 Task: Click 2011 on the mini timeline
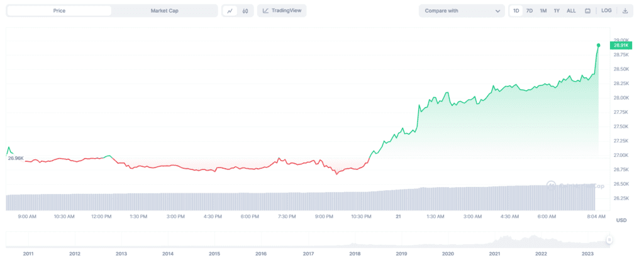28,254
